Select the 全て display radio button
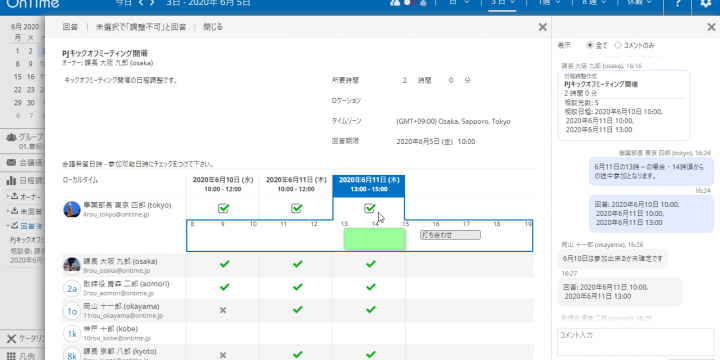The width and height of the screenshot is (720, 360). click(590, 45)
